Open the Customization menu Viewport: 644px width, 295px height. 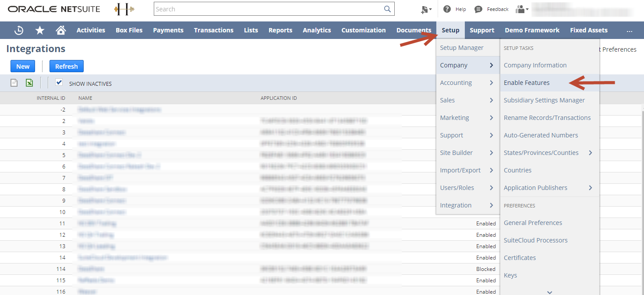click(x=364, y=30)
